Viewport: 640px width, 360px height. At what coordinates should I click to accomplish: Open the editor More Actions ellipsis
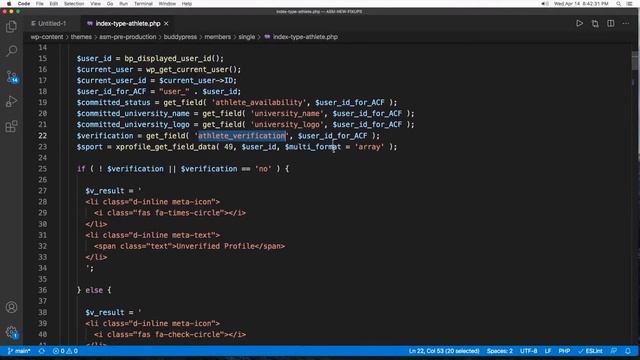(x=626, y=24)
